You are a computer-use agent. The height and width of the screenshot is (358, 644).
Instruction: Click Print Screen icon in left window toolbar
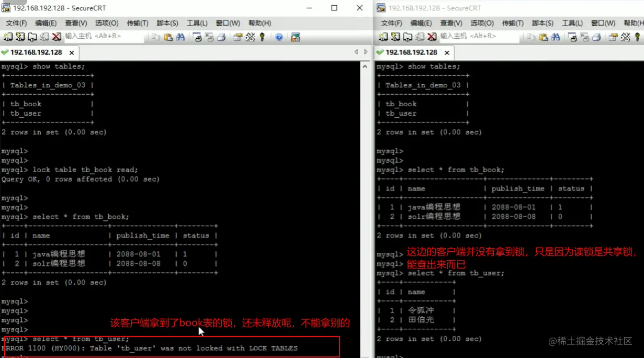click(x=197, y=37)
